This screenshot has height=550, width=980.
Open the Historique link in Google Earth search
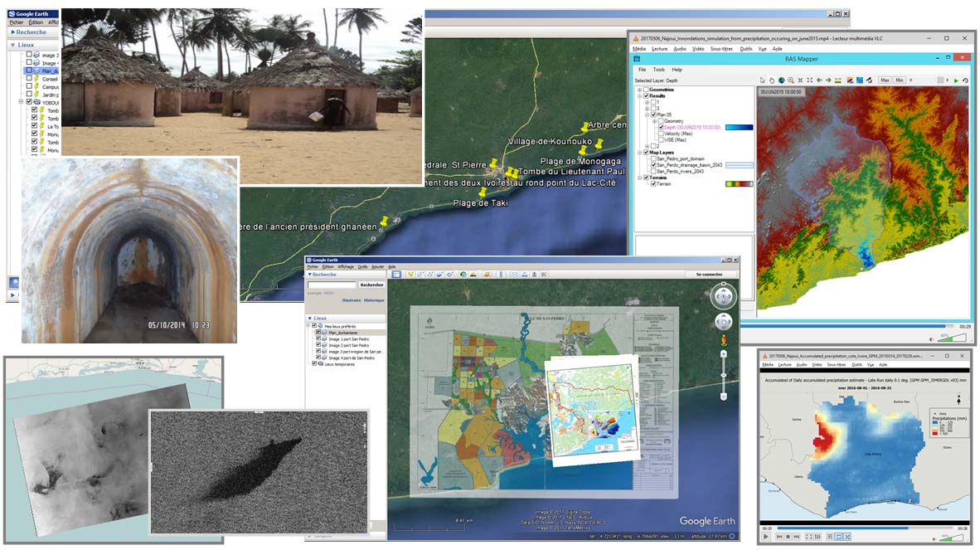click(x=374, y=300)
